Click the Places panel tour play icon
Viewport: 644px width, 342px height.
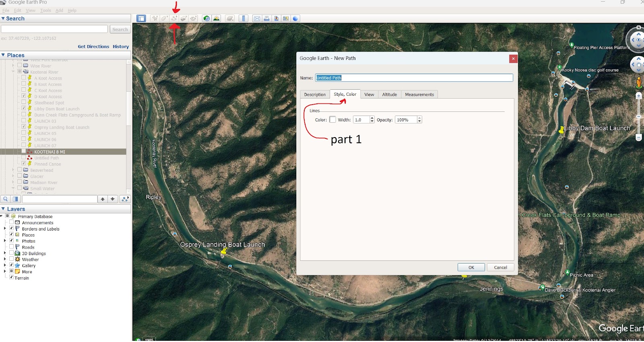pyautogui.click(x=125, y=199)
